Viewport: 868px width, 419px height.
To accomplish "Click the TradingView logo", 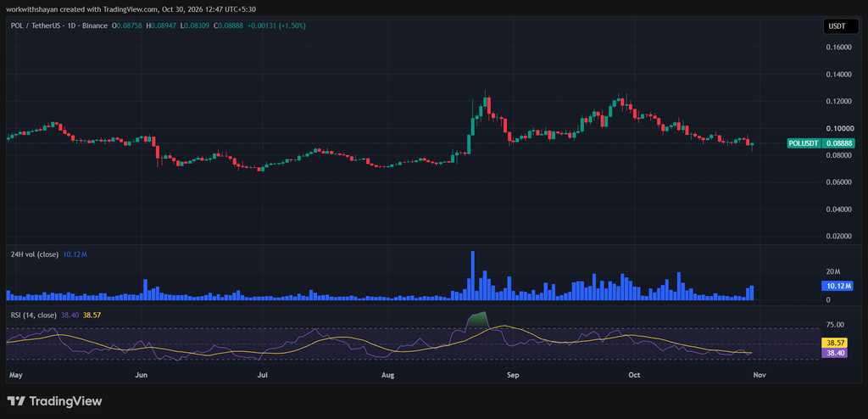I will 54,400.
